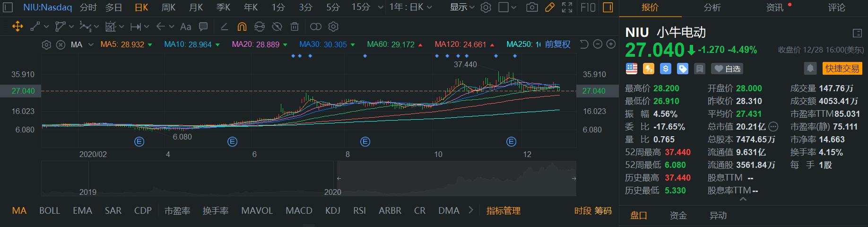The width and height of the screenshot is (868, 227).
Task: Open the 评论 comments tab
Action: (836, 7)
